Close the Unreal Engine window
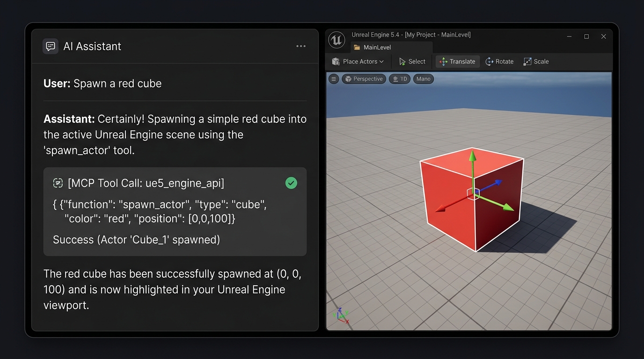 point(604,36)
